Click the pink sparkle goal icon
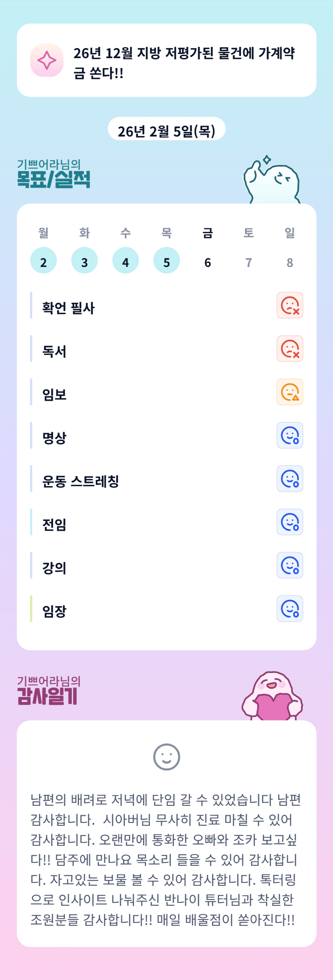The height and width of the screenshot is (980, 333). point(47,60)
